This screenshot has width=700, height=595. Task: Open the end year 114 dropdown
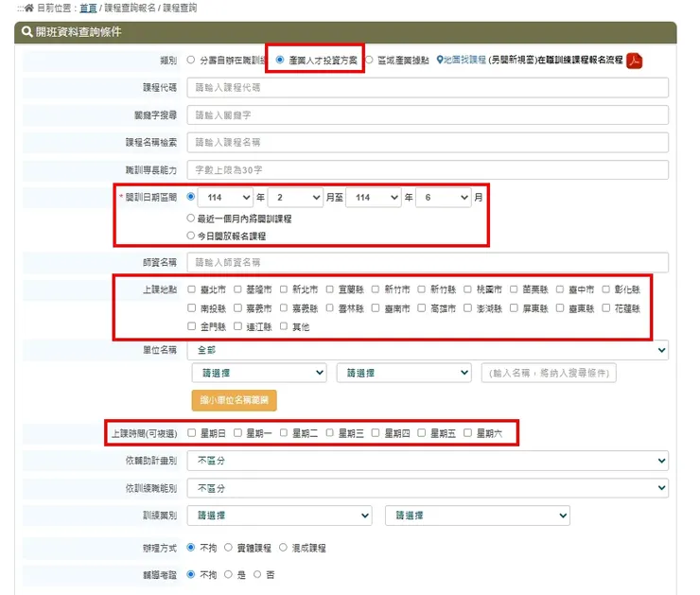[374, 198]
